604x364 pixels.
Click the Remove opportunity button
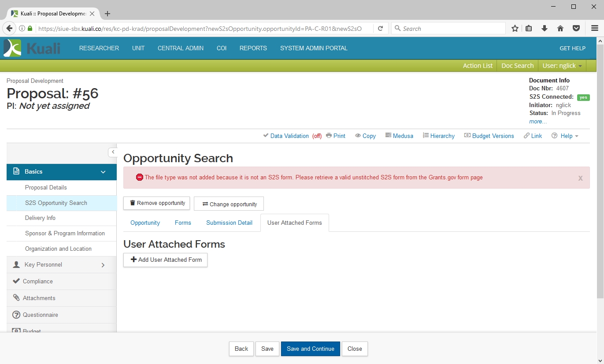pyautogui.click(x=156, y=203)
